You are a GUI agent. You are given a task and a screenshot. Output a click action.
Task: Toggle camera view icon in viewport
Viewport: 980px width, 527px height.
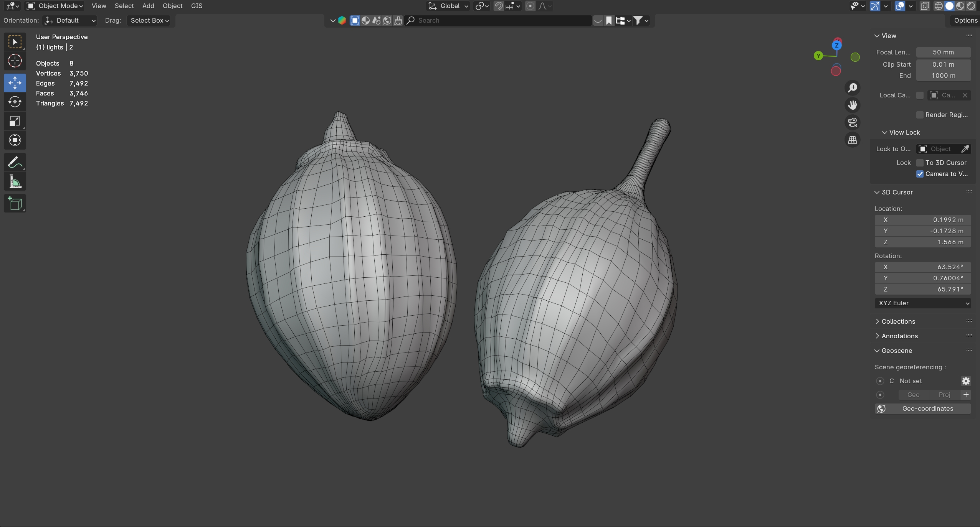(853, 122)
